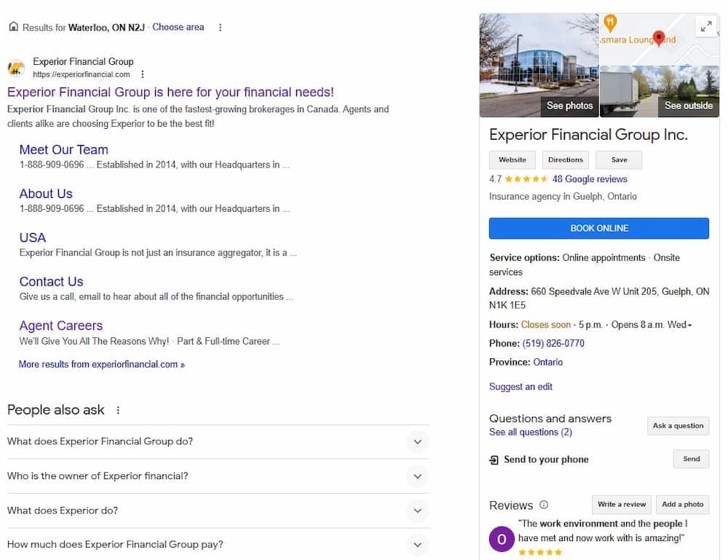Image resolution: width=728 pixels, height=560 pixels.
Task: Click the red map pin marker
Action: pyautogui.click(x=658, y=38)
